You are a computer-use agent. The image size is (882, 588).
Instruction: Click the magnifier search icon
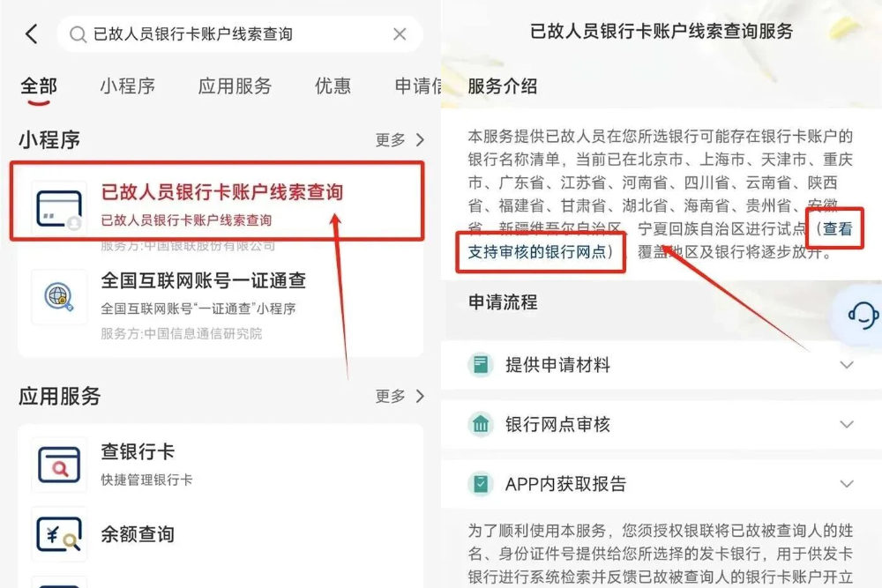click(x=78, y=35)
